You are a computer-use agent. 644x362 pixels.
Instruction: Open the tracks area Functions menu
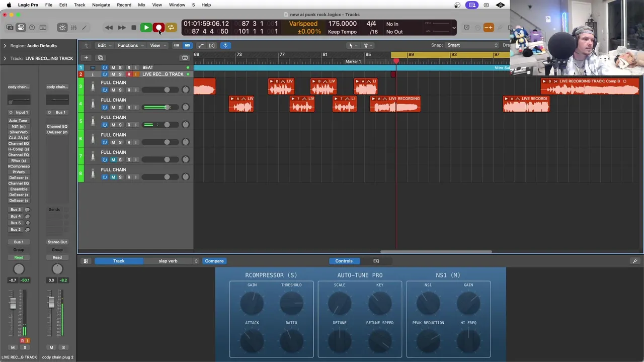(x=130, y=45)
